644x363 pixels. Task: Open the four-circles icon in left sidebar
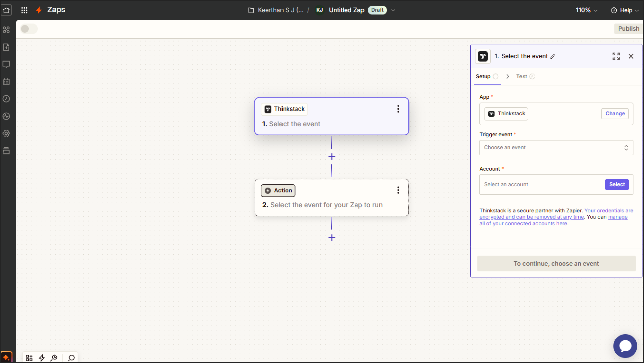coord(6,30)
